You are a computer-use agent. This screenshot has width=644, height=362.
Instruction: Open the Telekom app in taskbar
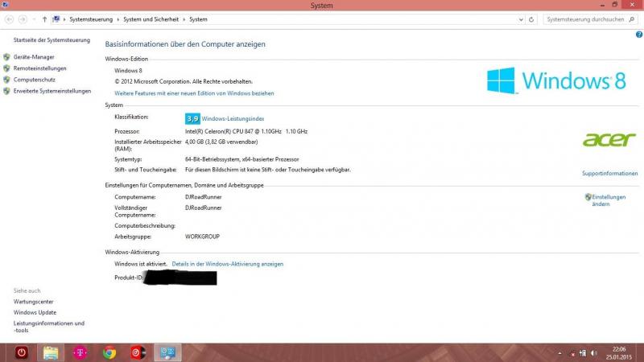point(80,352)
